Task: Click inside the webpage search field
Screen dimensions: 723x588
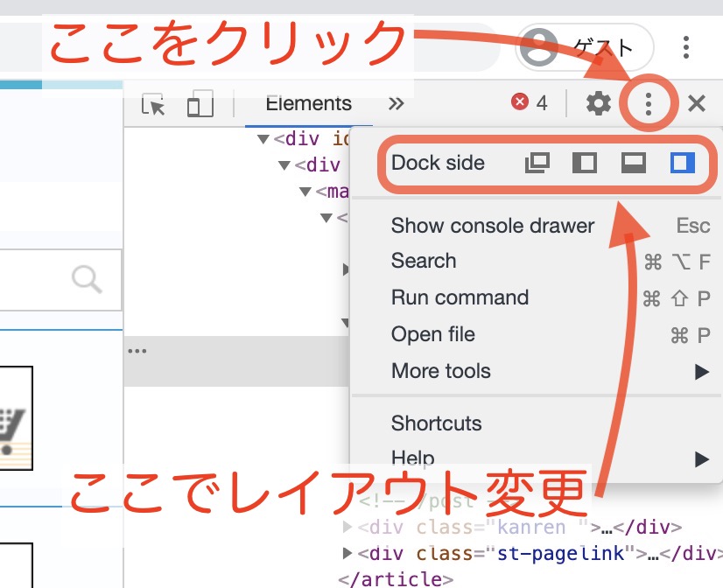Action: tap(60, 280)
